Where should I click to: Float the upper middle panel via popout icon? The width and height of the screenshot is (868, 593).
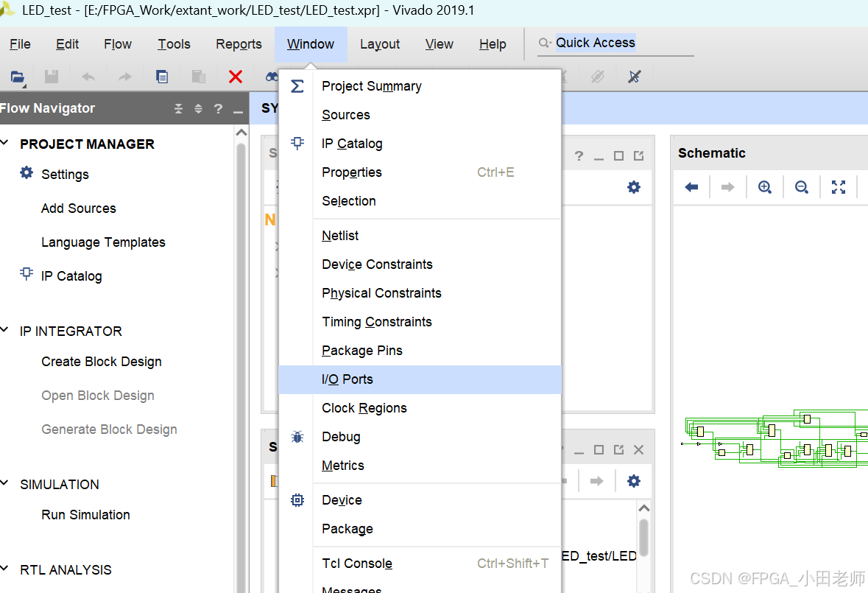pos(639,156)
